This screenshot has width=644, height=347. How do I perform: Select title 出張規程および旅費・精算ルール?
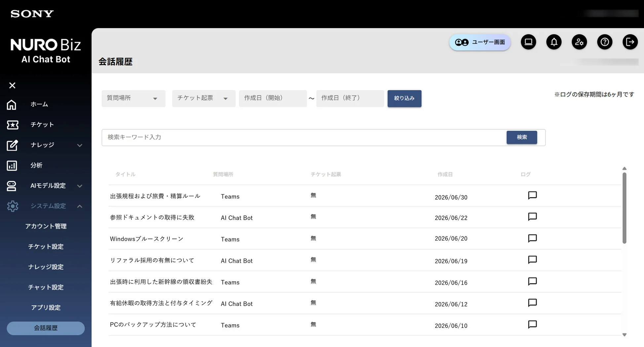pyautogui.click(x=155, y=196)
